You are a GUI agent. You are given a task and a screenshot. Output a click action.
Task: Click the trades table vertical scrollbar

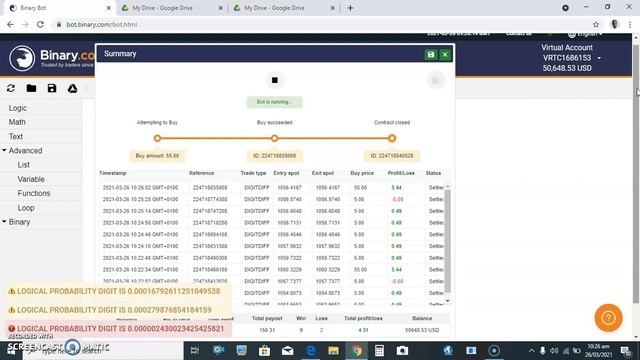(x=448, y=241)
